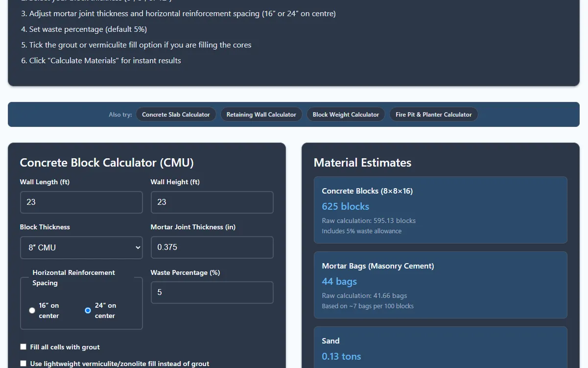Click the Tick the grout or vermiculite instruction line
588x368 pixels.
pyautogui.click(x=136, y=45)
